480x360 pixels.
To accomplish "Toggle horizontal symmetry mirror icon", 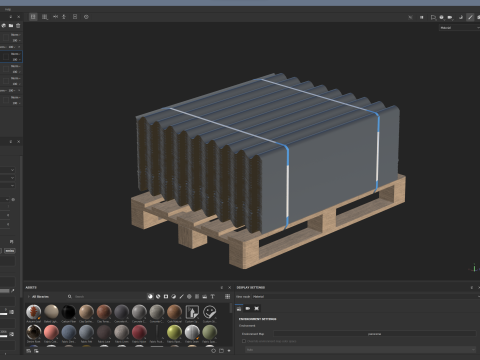I will pyautogui.click(x=55, y=17).
